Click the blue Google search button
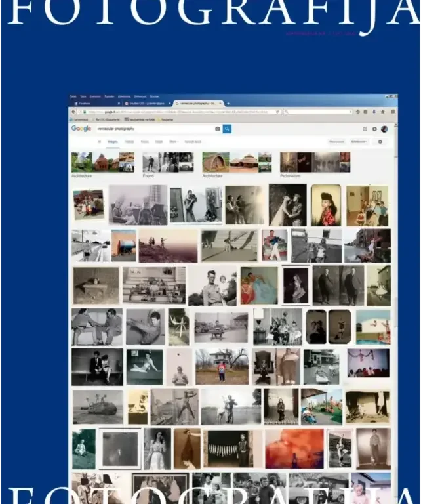421x504 pixels. tap(227, 129)
